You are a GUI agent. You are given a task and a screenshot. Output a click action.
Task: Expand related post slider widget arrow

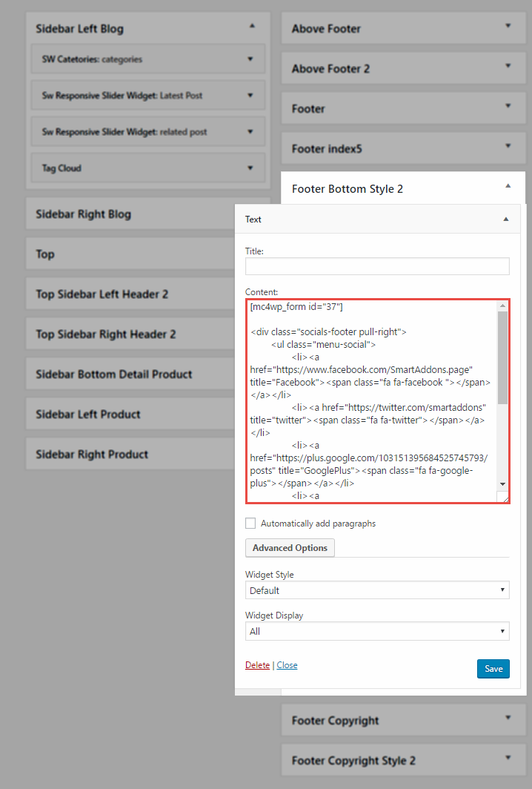pos(250,131)
